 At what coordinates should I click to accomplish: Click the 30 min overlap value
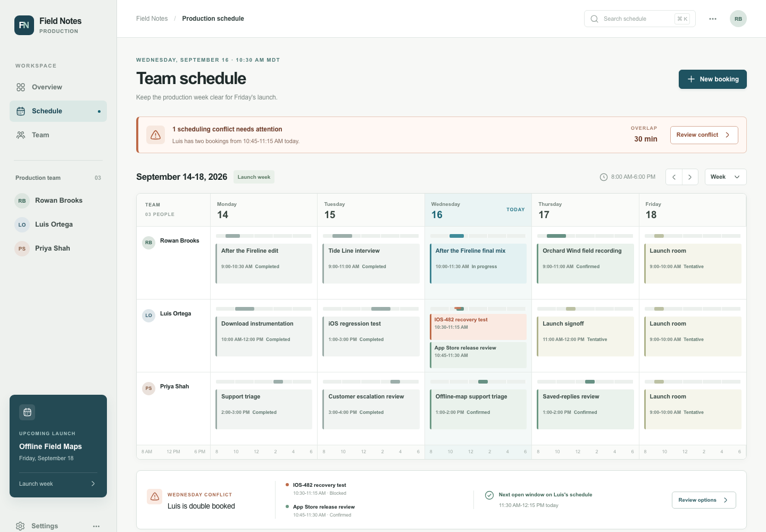tap(646, 139)
